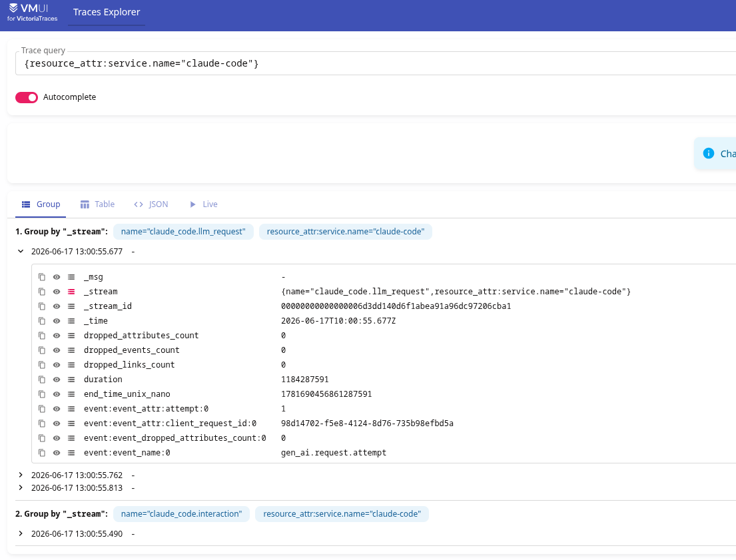736x560 pixels.
Task: Group by event_name:0 field
Action: 71,453
